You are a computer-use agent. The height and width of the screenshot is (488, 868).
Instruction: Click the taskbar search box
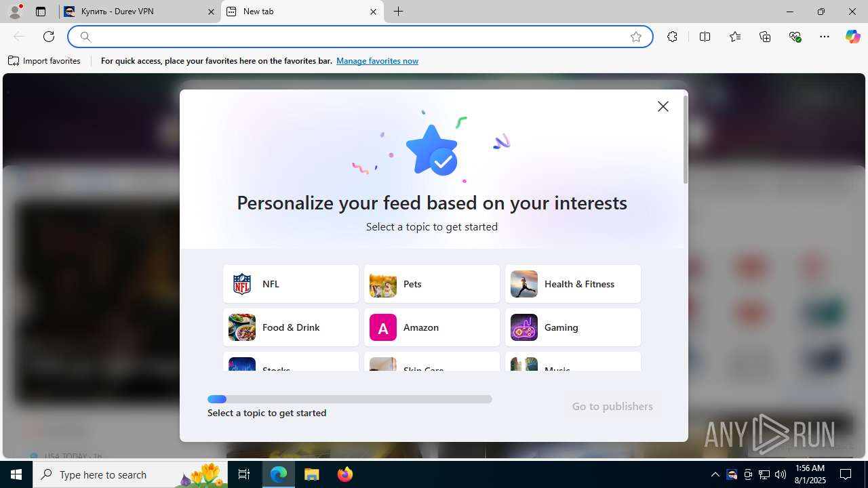coord(130,474)
